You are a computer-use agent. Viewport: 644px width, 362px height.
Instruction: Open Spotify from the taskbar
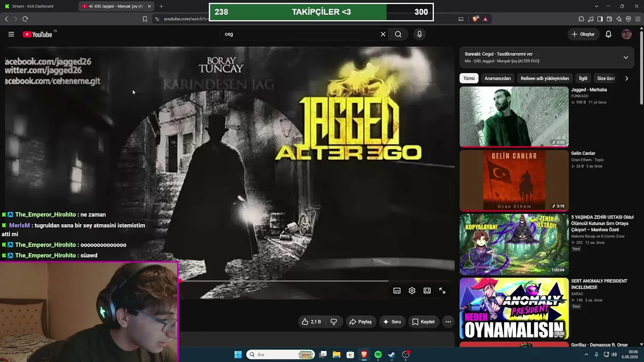[378, 354]
